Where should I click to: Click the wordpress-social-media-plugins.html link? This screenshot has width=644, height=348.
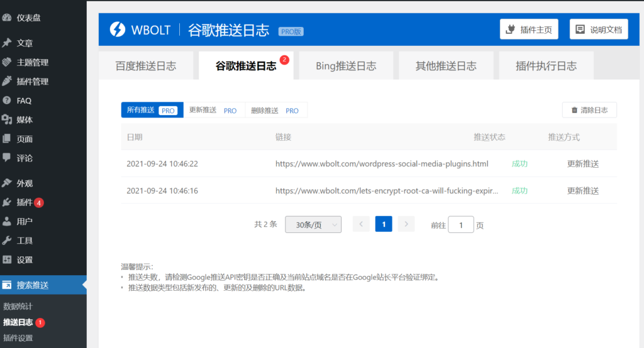382,164
